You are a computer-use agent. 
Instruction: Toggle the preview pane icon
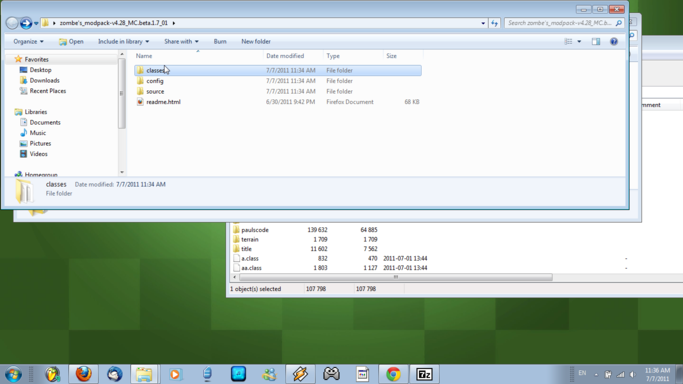596,41
